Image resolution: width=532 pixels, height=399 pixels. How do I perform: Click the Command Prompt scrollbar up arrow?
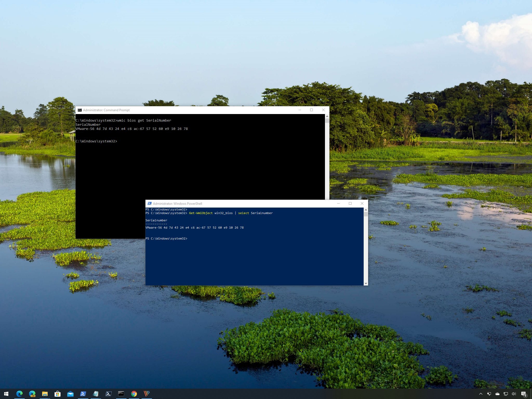pos(327,116)
